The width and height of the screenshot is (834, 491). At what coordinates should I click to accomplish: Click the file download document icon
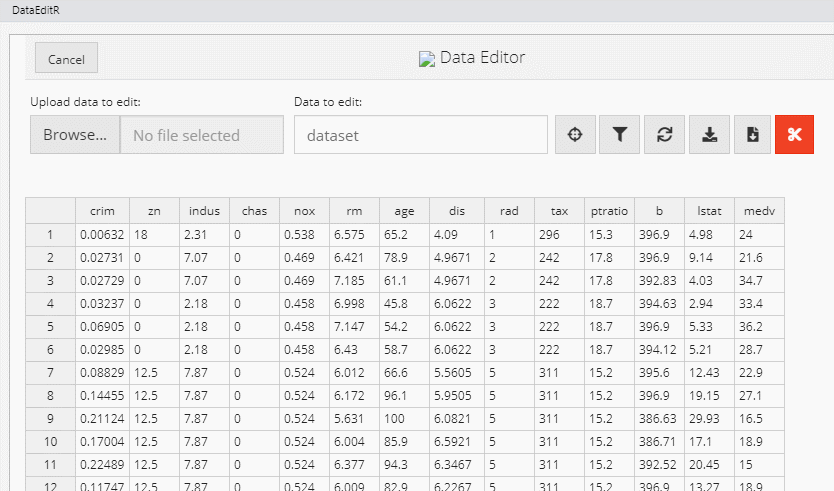point(753,135)
